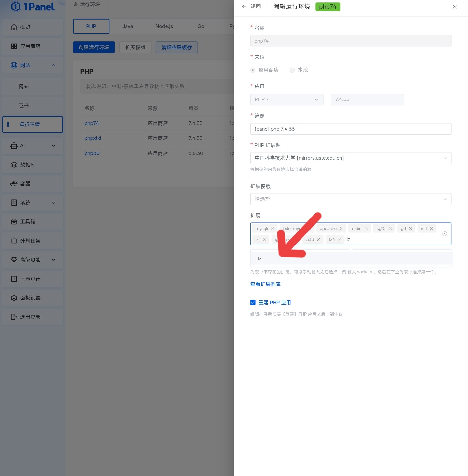Clear all extensions with circle-x icon
The image size is (468, 476).
click(445, 234)
